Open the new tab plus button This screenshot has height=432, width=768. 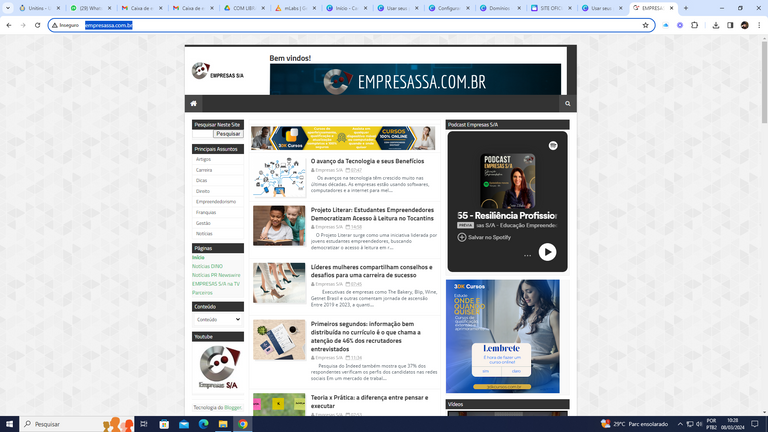686,8
